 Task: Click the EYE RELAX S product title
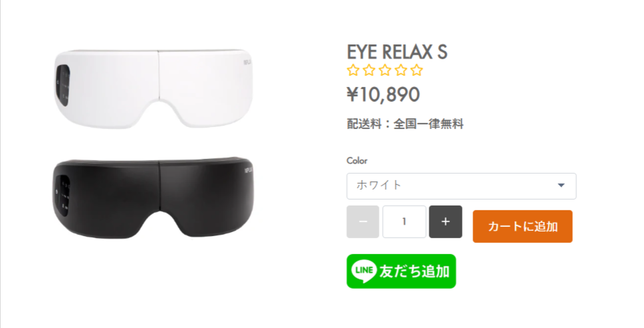coord(397,52)
